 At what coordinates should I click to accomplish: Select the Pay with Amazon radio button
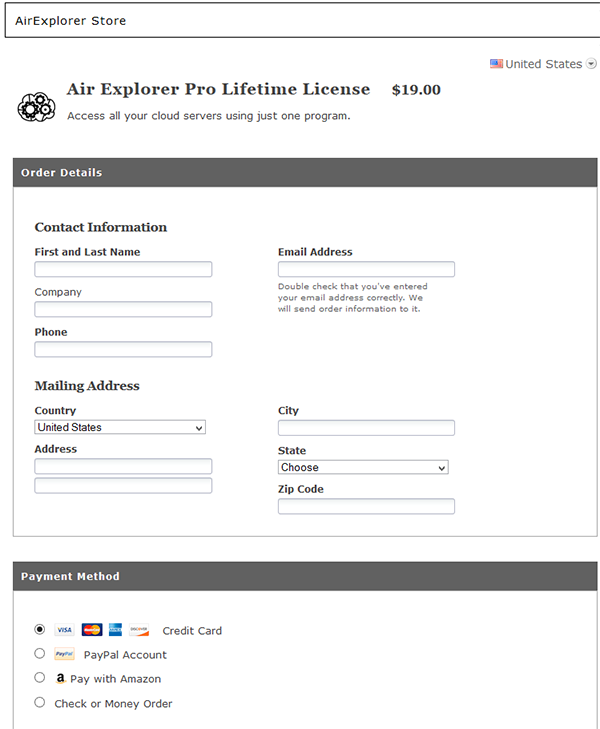(x=40, y=677)
